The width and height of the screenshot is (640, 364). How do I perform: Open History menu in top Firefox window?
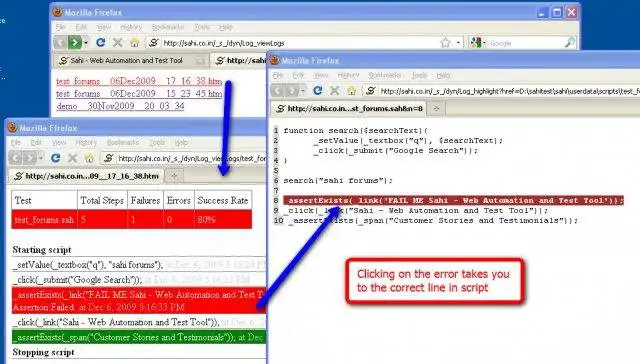pos(131,27)
